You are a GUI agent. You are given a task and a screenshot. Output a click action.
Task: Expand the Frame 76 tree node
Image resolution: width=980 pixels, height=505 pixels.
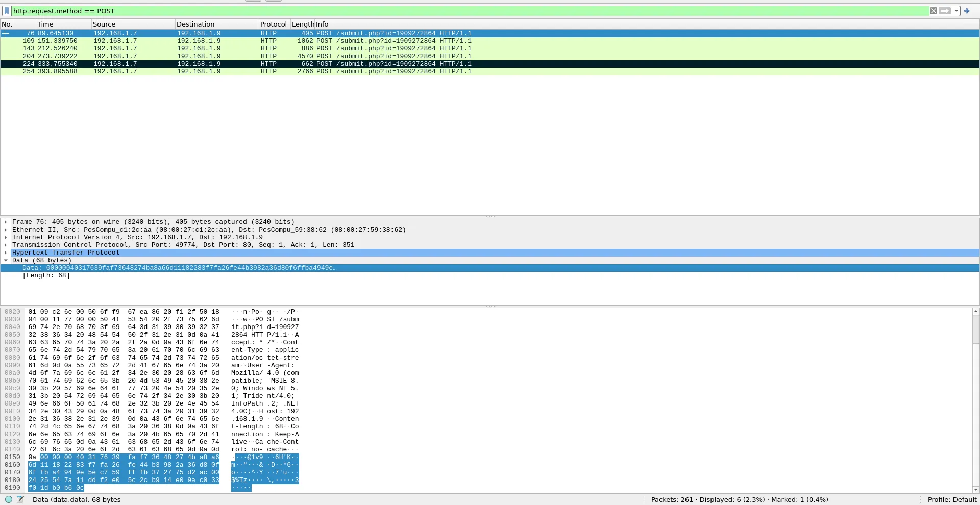(x=6, y=222)
